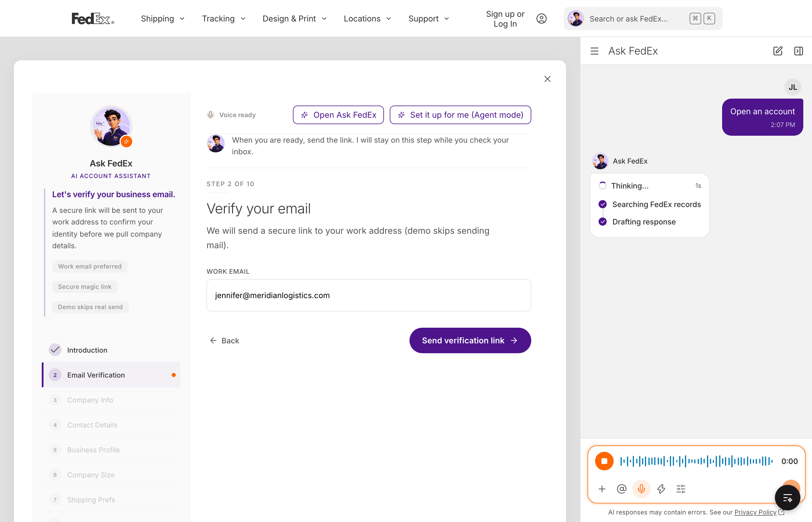The width and height of the screenshot is (812, 522).
Task: Open the Shipping dropdown menu
Action: (x=163, y=19)
